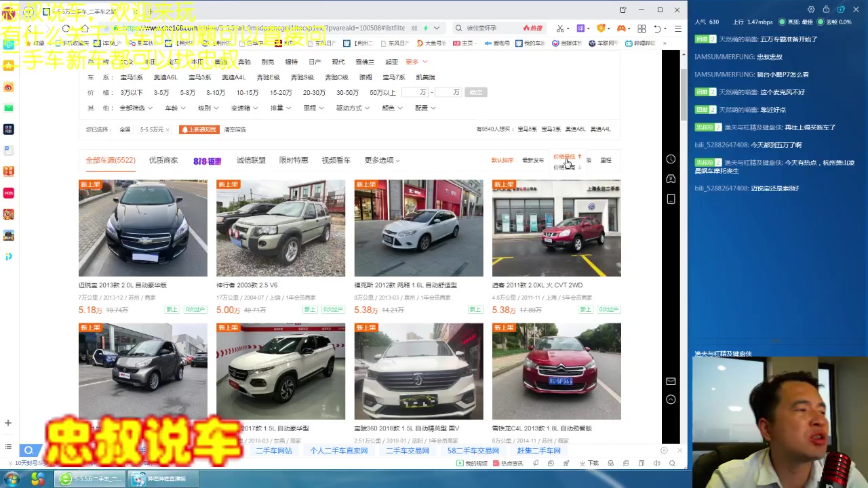Sort by 最新发布
Image resolution: width=868 pixels, height=488 pixels.
point(533,161)
